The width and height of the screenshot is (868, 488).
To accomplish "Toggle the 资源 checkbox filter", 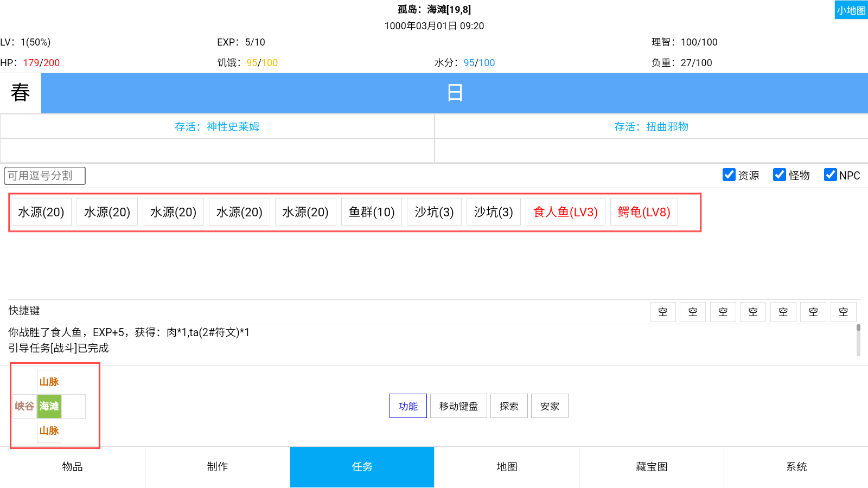I will [x=729, y=175].
